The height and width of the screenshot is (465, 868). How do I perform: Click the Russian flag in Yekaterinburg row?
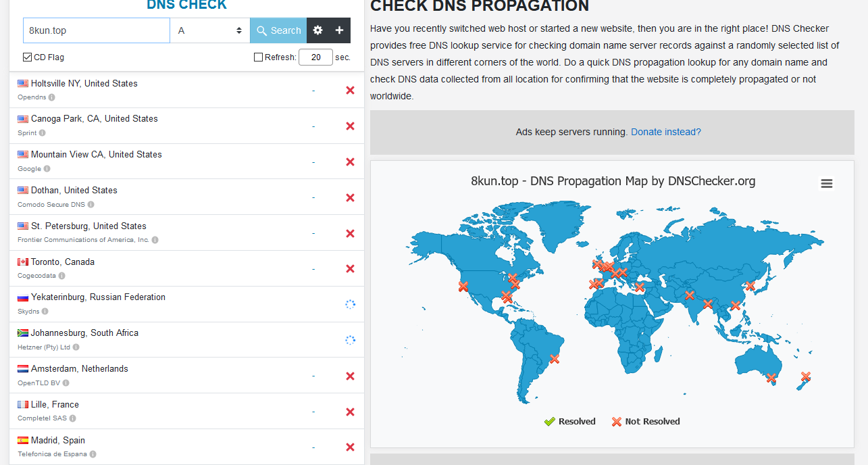[x=23, y=297]
